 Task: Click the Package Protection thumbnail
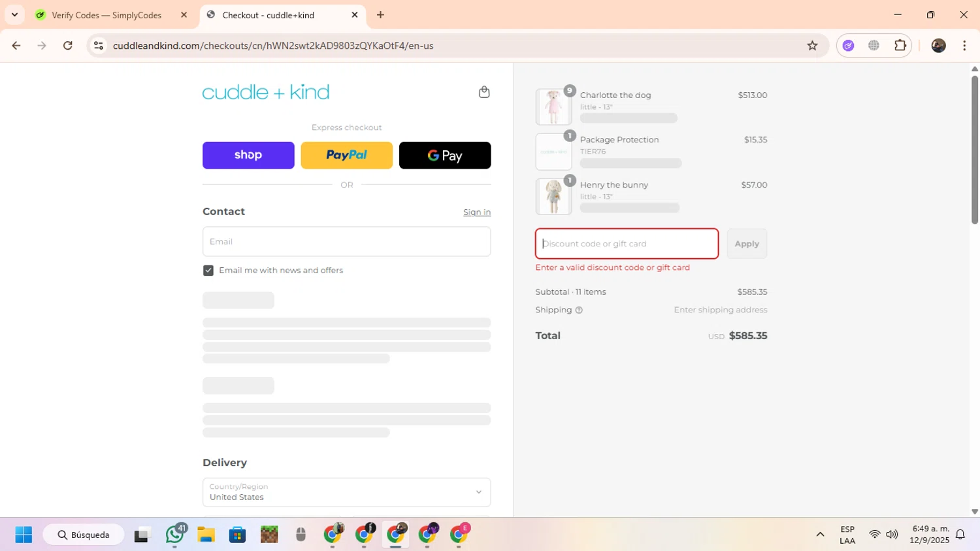(x=553, y=152)
